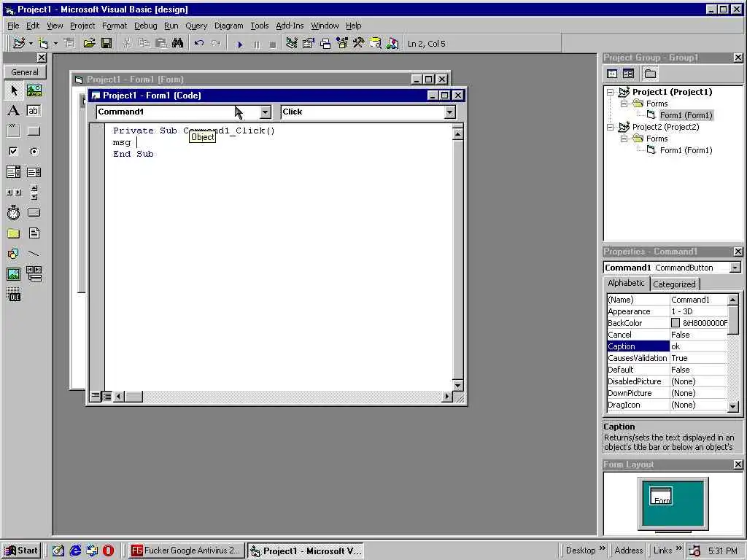
Task: Launch Internet Explorer from quick launch
Action: (x=75, y=551)
